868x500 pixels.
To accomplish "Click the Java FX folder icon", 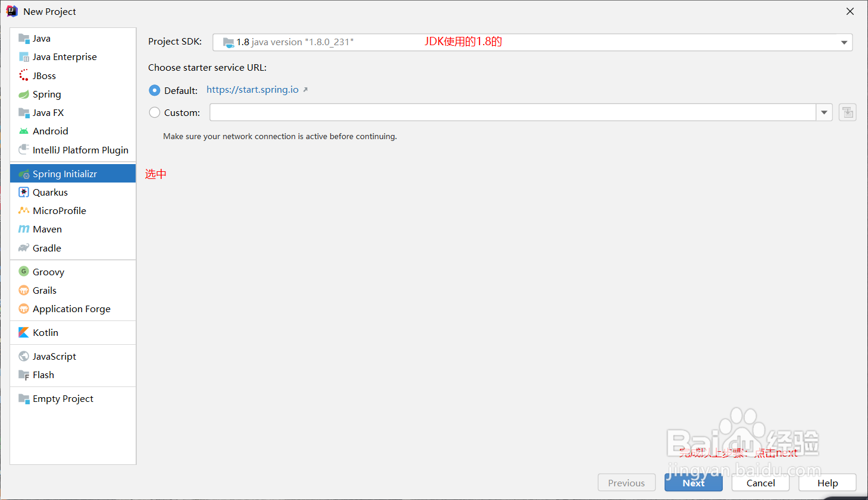I will (x=24, y=112).
